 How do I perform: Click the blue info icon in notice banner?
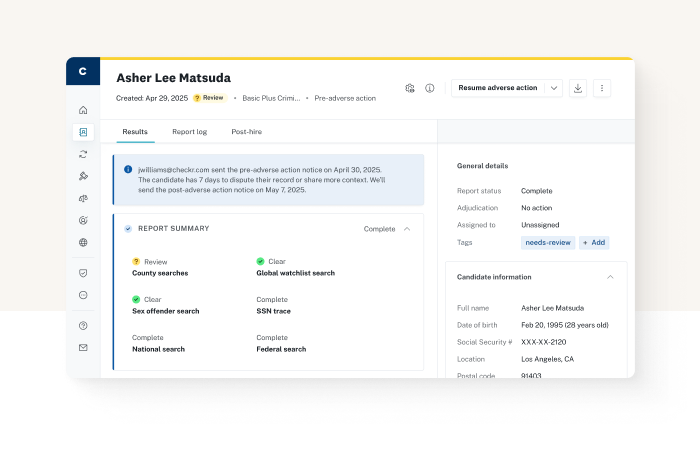coord(128,169)
